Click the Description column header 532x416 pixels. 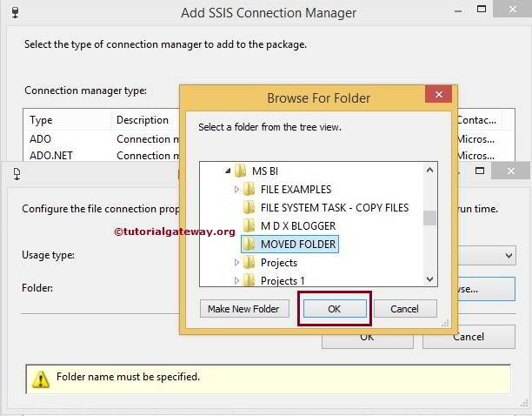145,120
